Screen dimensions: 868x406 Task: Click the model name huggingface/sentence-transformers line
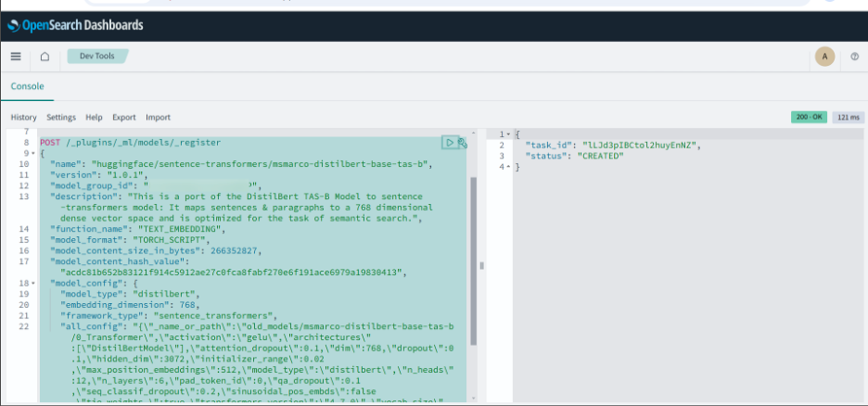(x=241, y=164)
